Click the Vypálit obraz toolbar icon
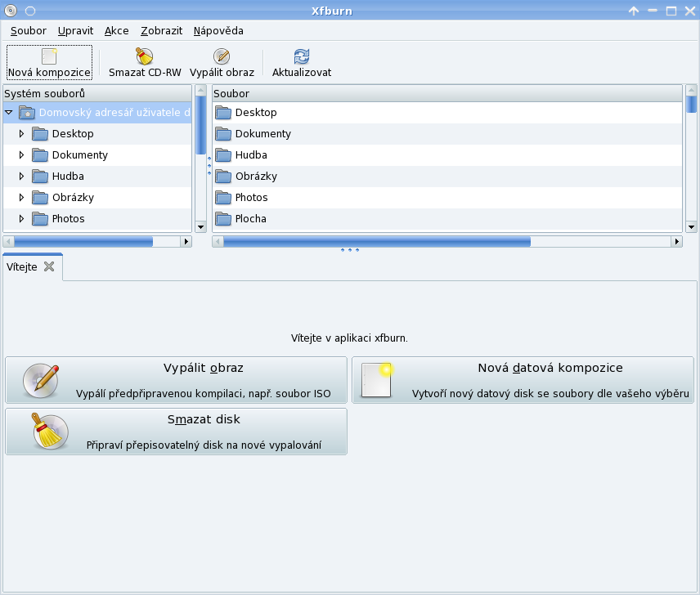This screenshot has width=700, height=595. (x=222, y=56)
